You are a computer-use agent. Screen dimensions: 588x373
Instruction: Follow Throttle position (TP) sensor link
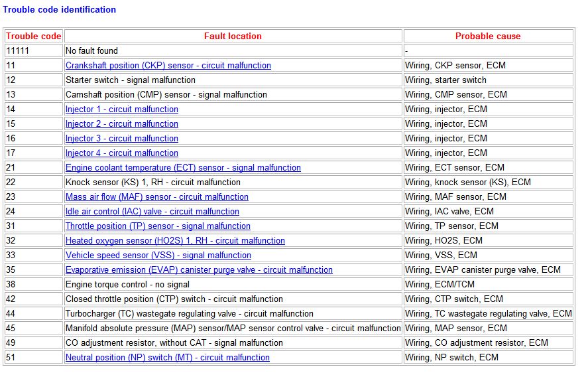(158, 226)
